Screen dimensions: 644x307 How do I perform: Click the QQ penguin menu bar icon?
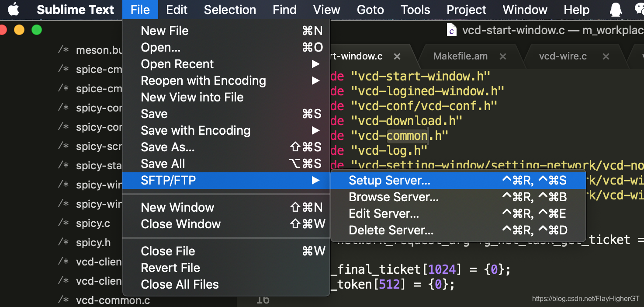point(616,9)
